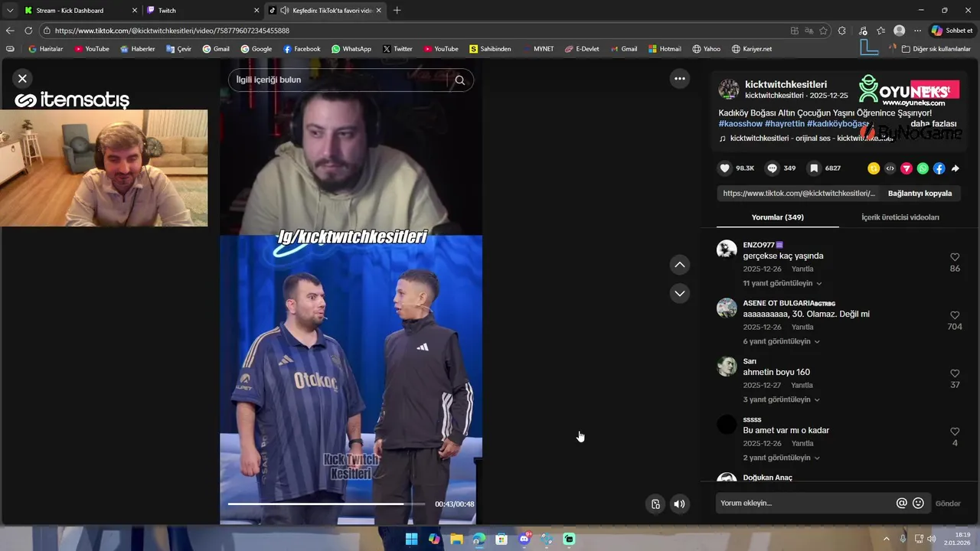
Task: Mute the video using the speaker icon
Action: (679, 504)
